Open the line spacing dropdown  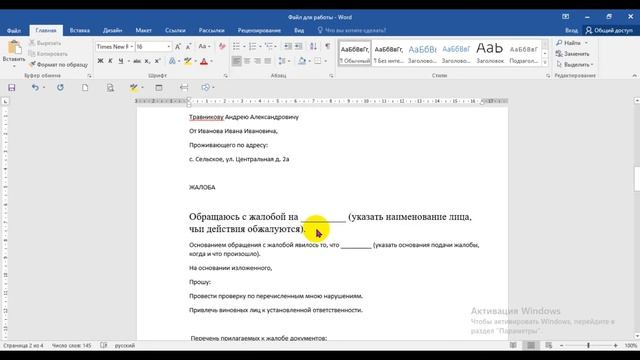(284, 61)
